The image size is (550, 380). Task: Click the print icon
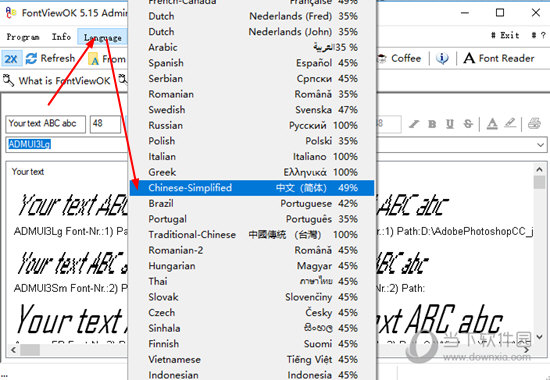[x=534, y=124]
